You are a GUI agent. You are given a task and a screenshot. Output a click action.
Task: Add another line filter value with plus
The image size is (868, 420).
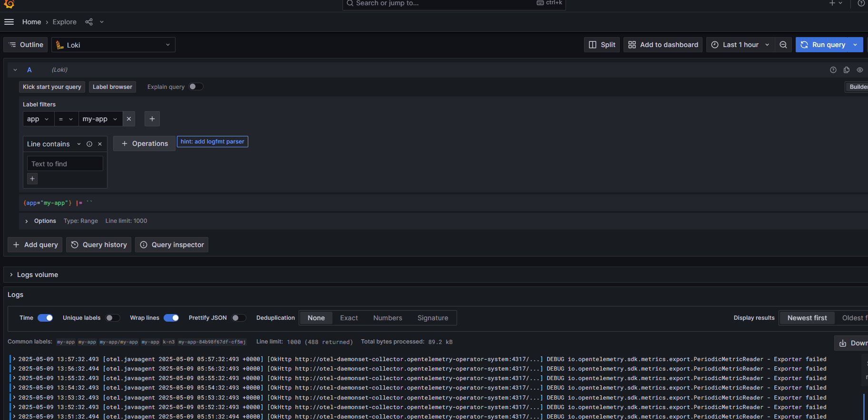click(x=32, y=179)
